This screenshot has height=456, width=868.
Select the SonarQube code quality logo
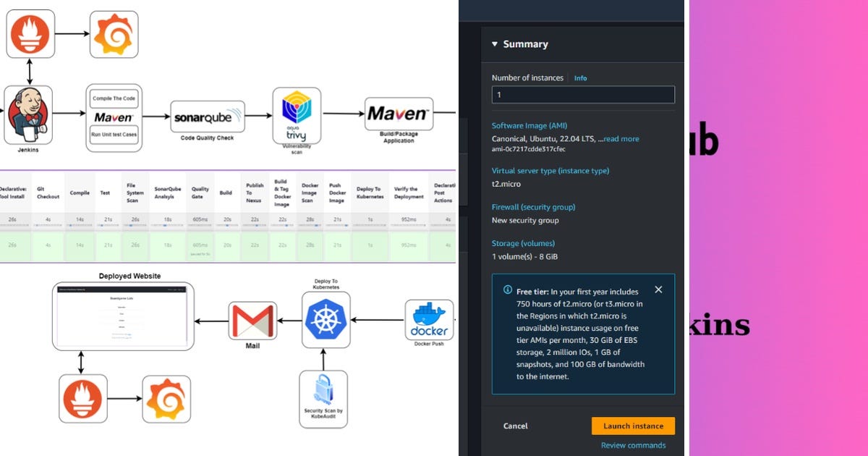(206, 116)
